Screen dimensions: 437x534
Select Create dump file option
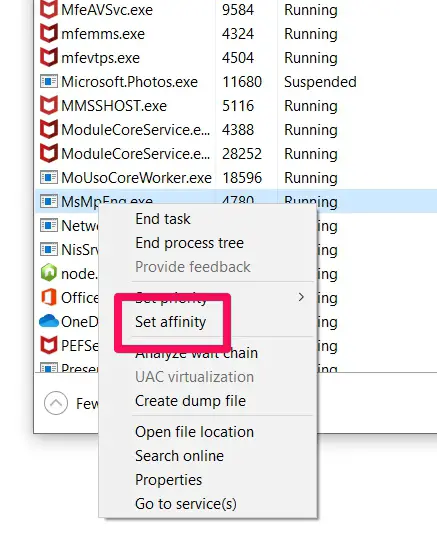[x=190, y=401]
